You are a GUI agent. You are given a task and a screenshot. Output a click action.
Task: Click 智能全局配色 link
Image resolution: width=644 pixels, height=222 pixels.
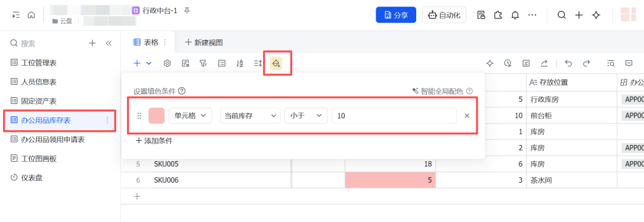pyautogui.click(x=438, y=91)
